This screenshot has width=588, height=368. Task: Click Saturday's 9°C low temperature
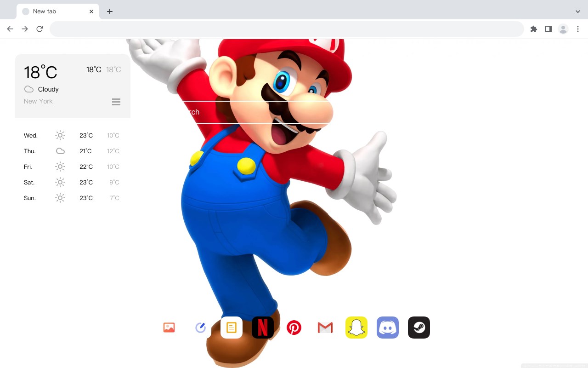point(114,182)
